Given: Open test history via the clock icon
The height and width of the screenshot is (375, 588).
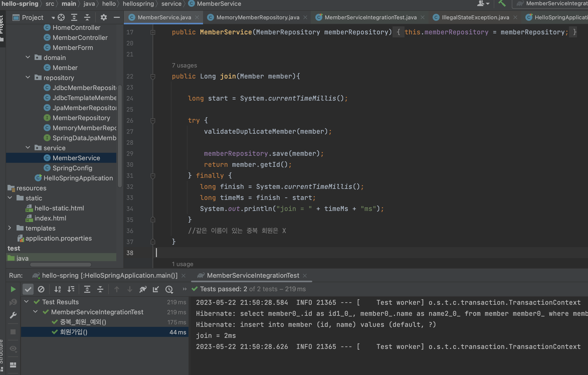Looking at the screenshot, I should point(169,289).
